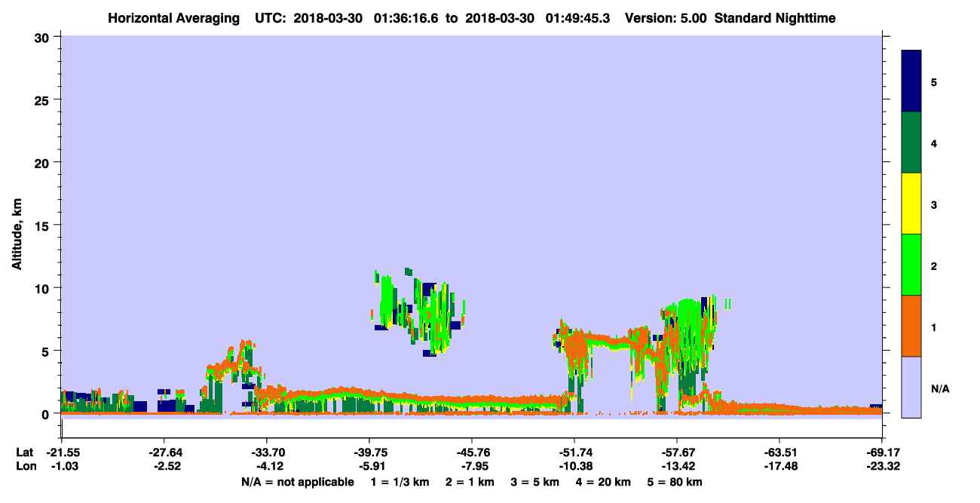Image resolution: width=980 pixels, height=503 pixels.
Task: Click the dark blue color bar segment labeled 5
Action: click(911, 81)
